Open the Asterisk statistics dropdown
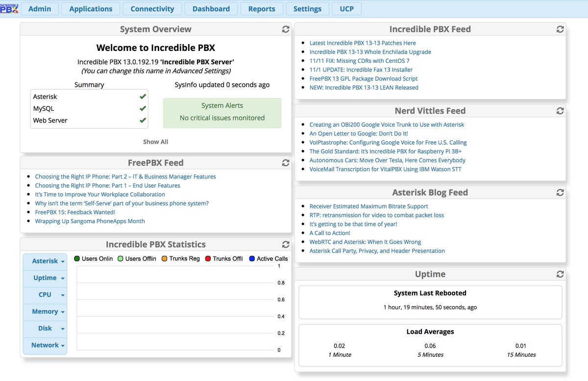588x381 pixels. (x=45, y=261)
